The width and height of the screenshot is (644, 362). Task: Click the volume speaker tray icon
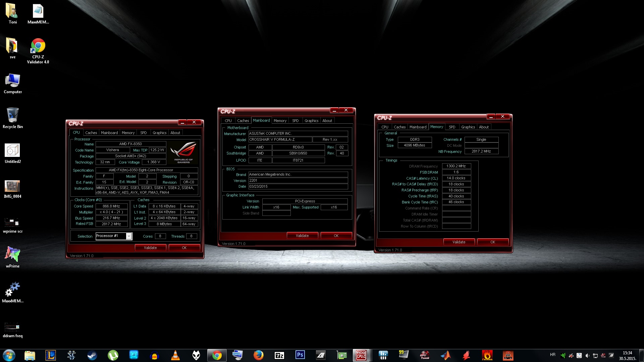tap(587, 355)
